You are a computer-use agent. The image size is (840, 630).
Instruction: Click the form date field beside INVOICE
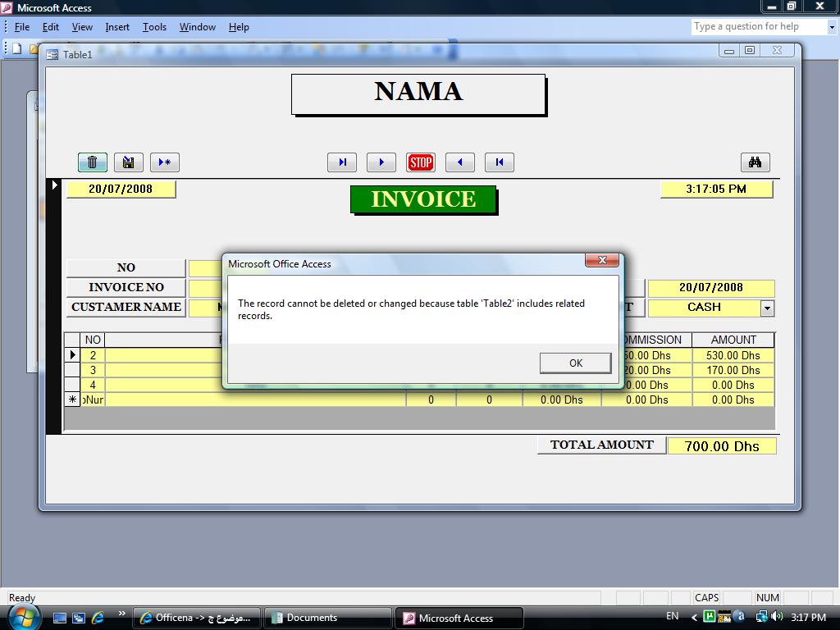click(121, 189)
